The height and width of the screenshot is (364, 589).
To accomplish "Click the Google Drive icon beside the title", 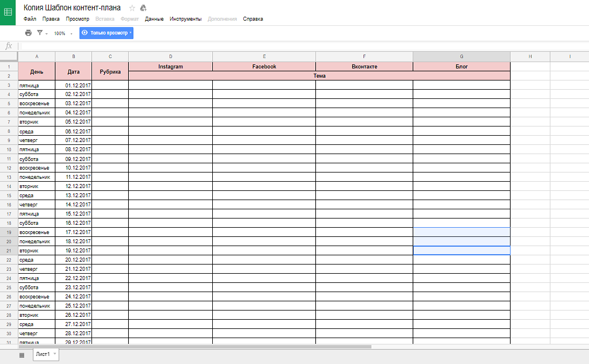I will 143,8.
